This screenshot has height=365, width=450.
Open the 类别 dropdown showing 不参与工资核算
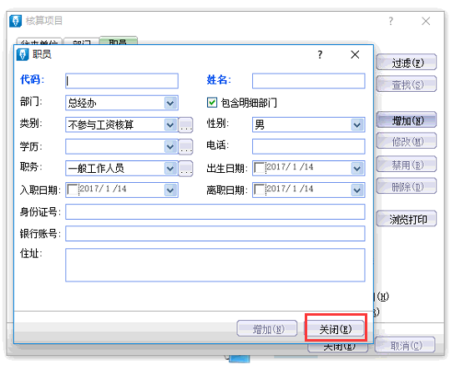(170, 125)
